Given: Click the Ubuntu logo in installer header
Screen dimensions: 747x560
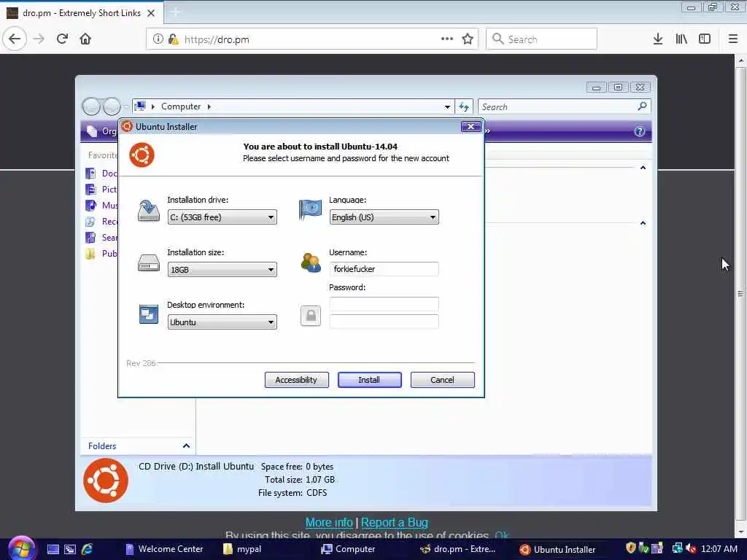Looking at the screenshot, I should [142, 155].
